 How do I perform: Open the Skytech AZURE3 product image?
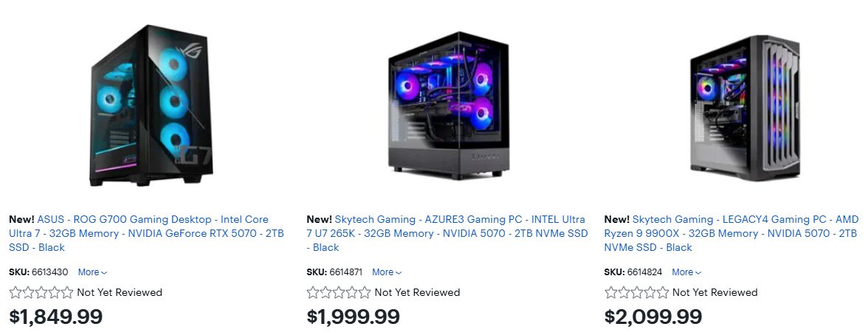[449, 106]
